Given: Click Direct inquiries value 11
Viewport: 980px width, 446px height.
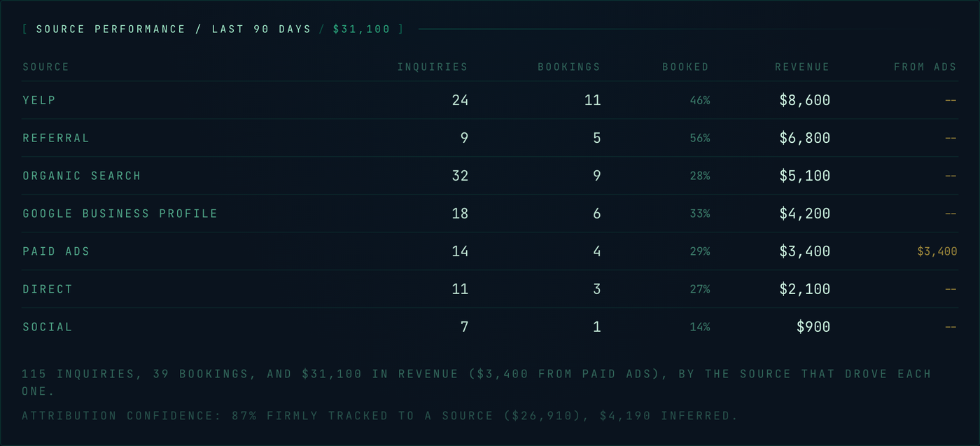Looking at the screenshot, I should [460, 289].
